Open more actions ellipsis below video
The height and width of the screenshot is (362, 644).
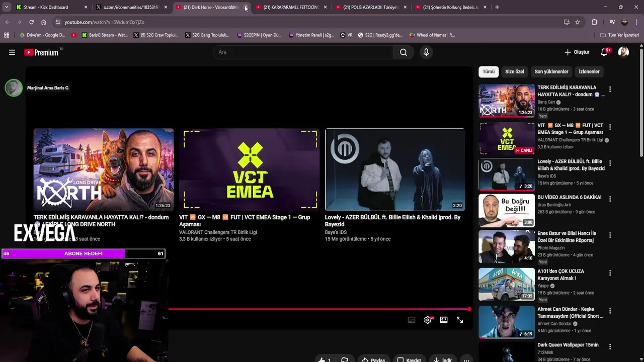[466, 360]
